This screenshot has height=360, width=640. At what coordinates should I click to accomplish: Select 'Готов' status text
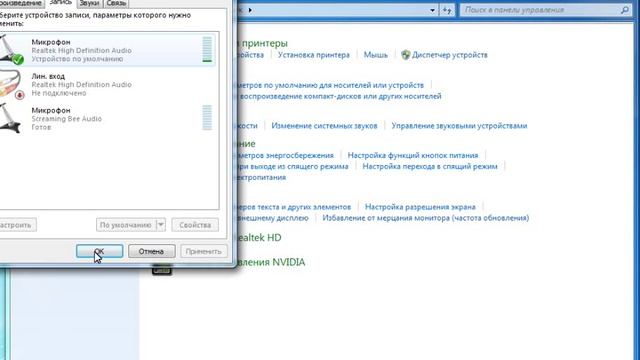41,127
